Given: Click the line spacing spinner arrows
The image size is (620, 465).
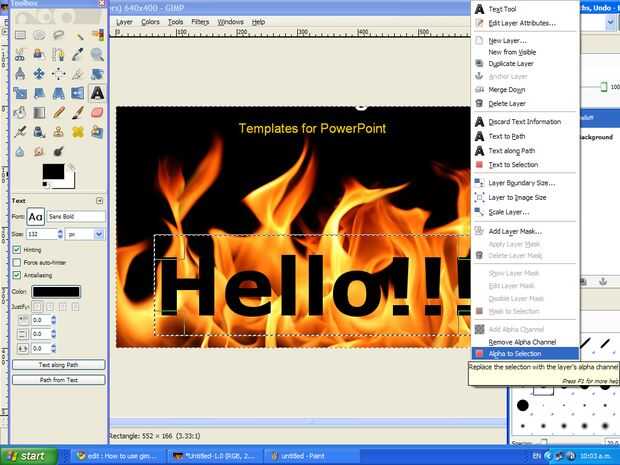Looking at the screenshot, I should [x=53, y=334].
